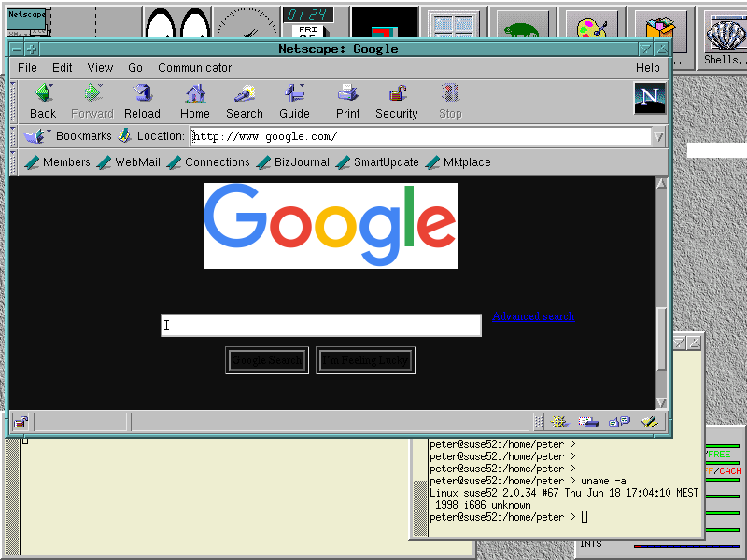Click the greyed Forward arrow button
Image resolution: width=747 pixels, height=560 pixels.
(x=92, y=101)
